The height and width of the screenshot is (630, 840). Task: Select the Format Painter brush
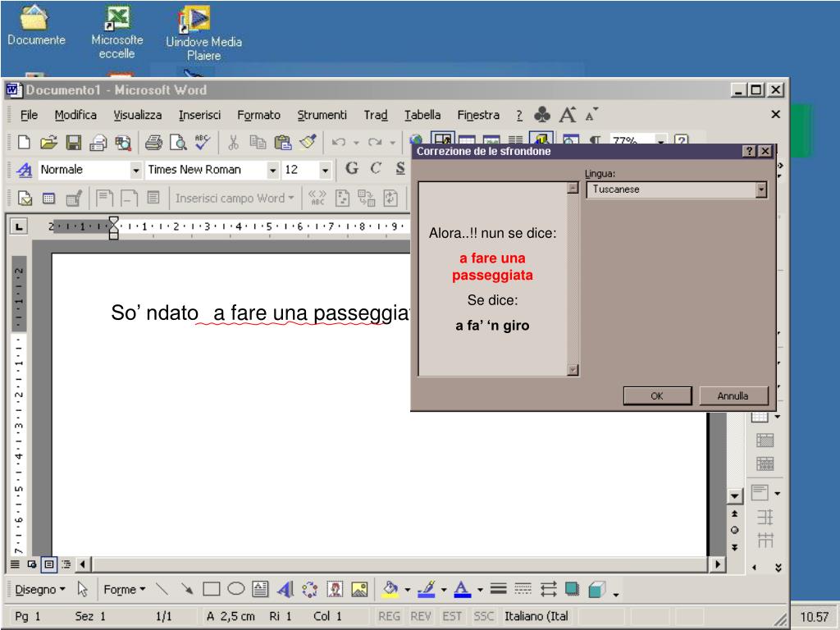[308, 141]
